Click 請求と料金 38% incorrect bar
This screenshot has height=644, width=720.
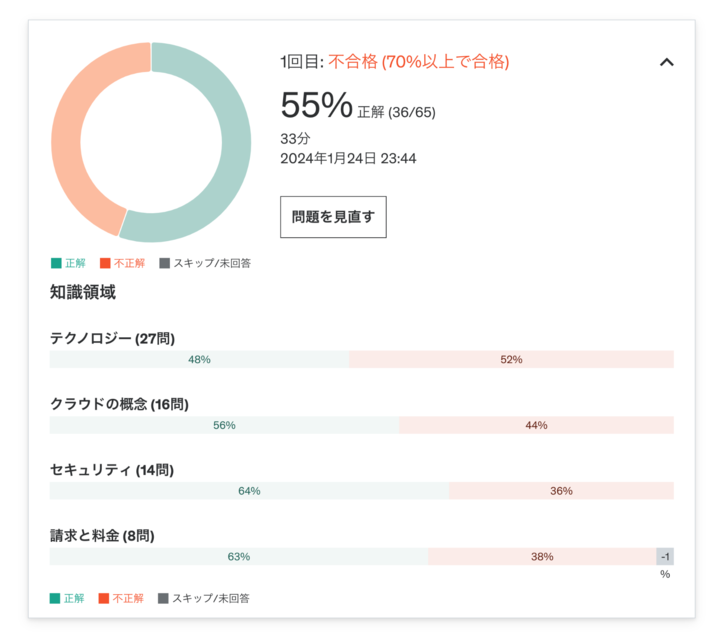[541, 557]
